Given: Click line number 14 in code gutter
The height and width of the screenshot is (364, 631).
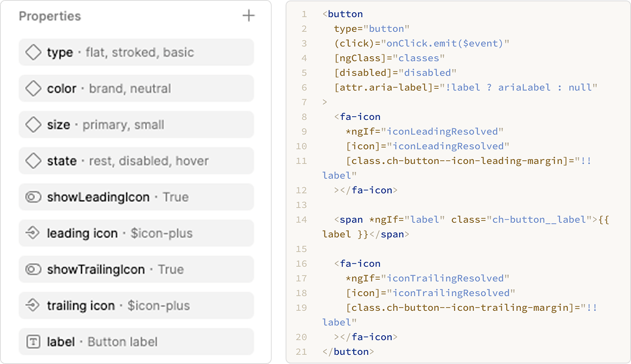Looking at the screenshot, I should pyautogui.click(x=301, y=220).
